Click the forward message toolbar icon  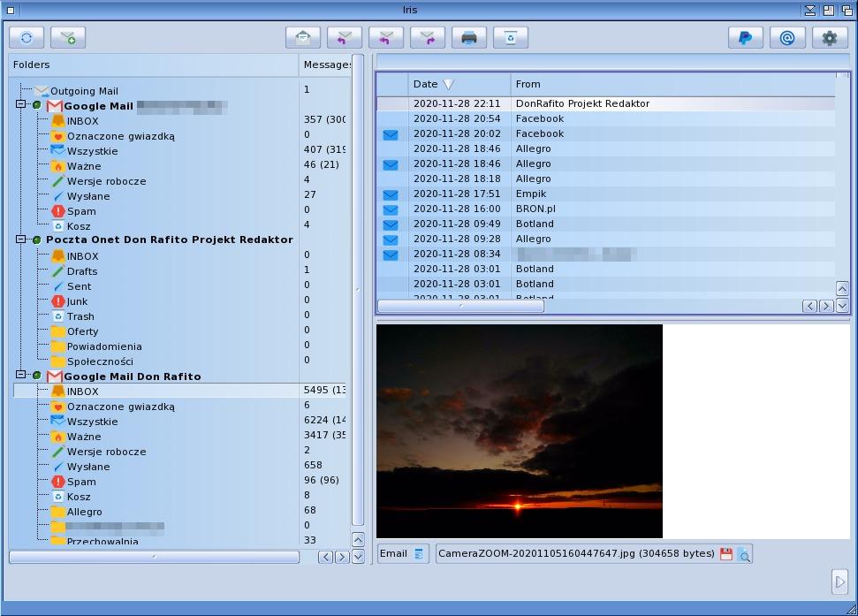click(x=428, y=38)
